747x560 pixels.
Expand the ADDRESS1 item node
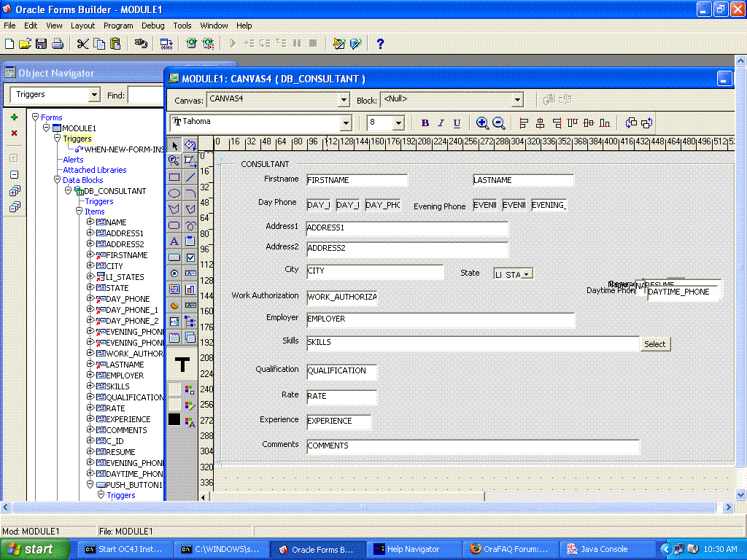coord(90,233)
